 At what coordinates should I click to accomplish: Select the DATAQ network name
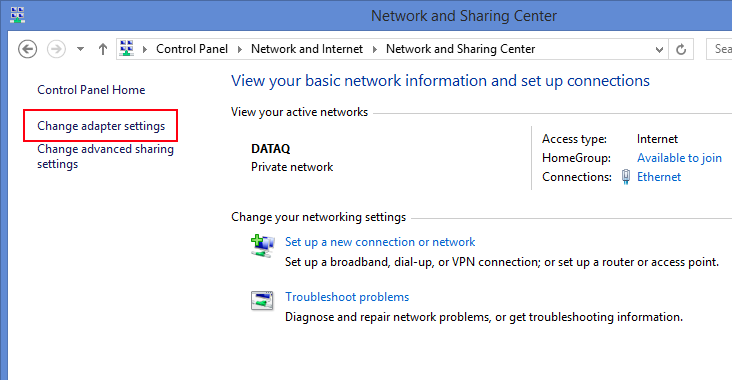pyautogui.click(x=270, y=149)
